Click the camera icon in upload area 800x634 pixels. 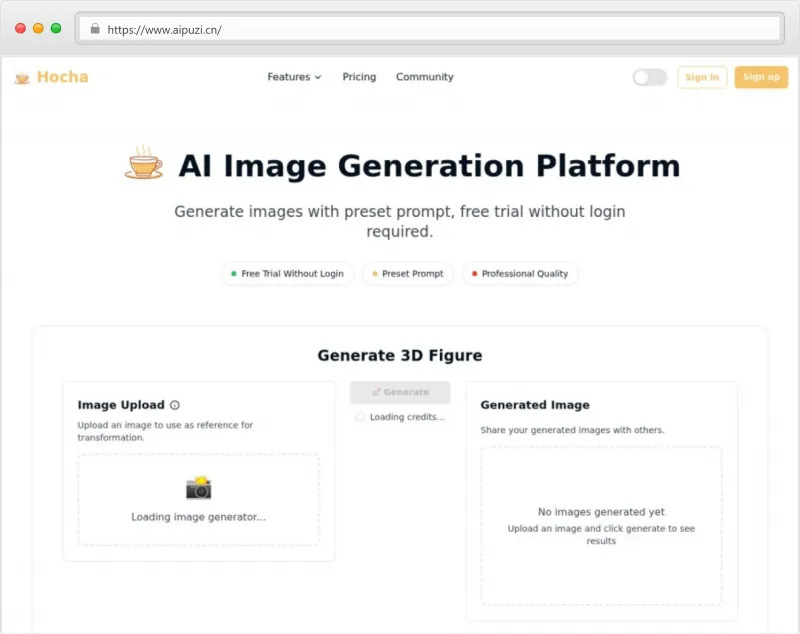point(199,488)
